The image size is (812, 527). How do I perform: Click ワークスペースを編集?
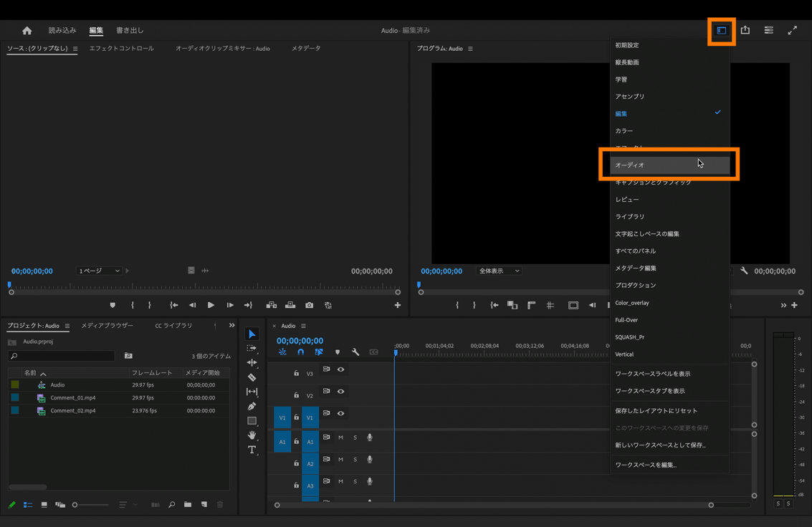pyautogui.click(x=669, y=465)
